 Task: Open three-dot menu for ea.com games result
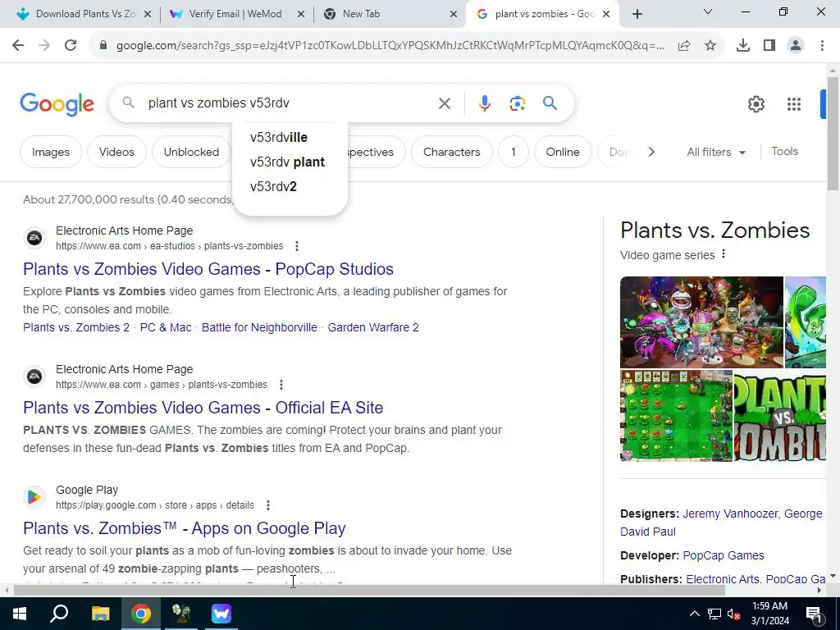(x=281, y=385)
